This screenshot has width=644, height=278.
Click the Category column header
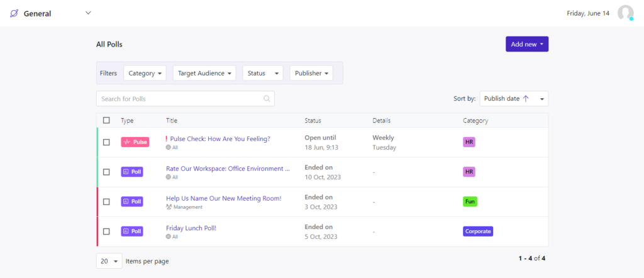pos(475,120)
